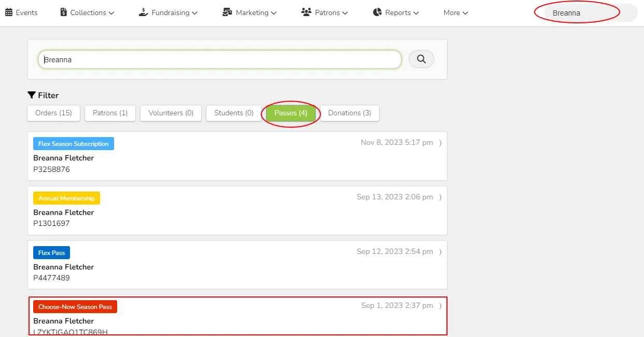This screenshot has height=337, width=644.
Task: Click the main search field containing Breanna
Action: coord(220,60)
